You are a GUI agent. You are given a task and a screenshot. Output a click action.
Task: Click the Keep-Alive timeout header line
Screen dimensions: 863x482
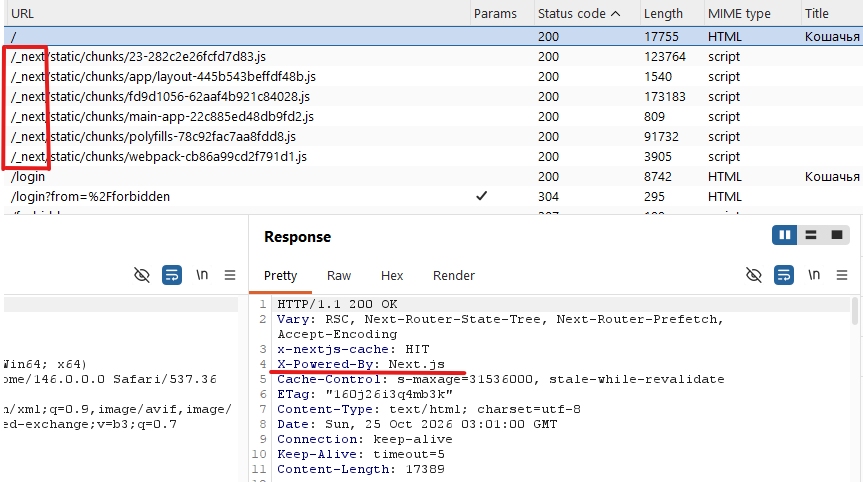(x=361, y=454)
